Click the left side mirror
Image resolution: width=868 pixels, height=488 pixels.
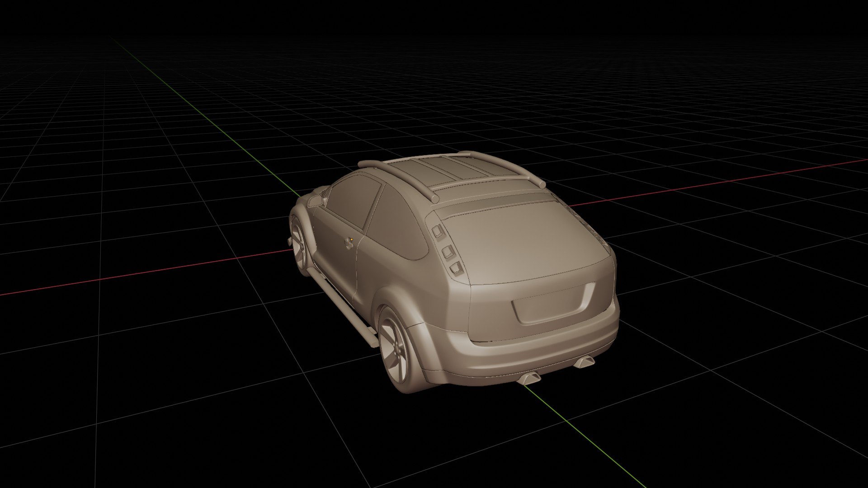coord(316,200)
